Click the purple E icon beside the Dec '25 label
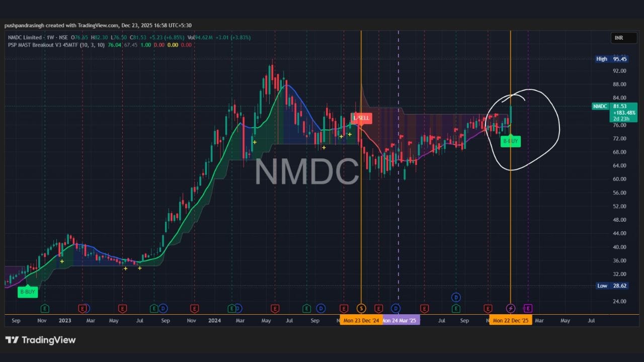This screenshot has width=644, height=362. click(528, 308)
